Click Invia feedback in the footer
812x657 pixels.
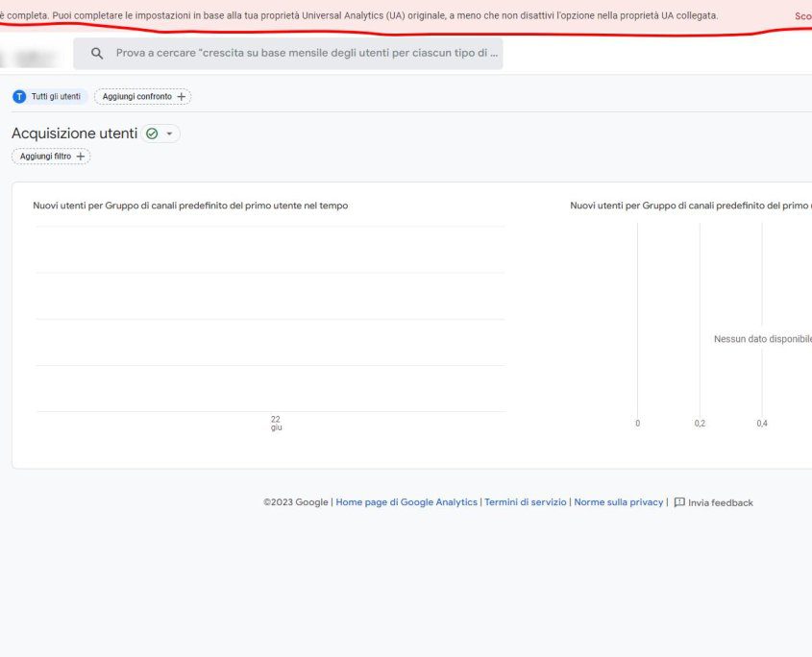point(721,501)
